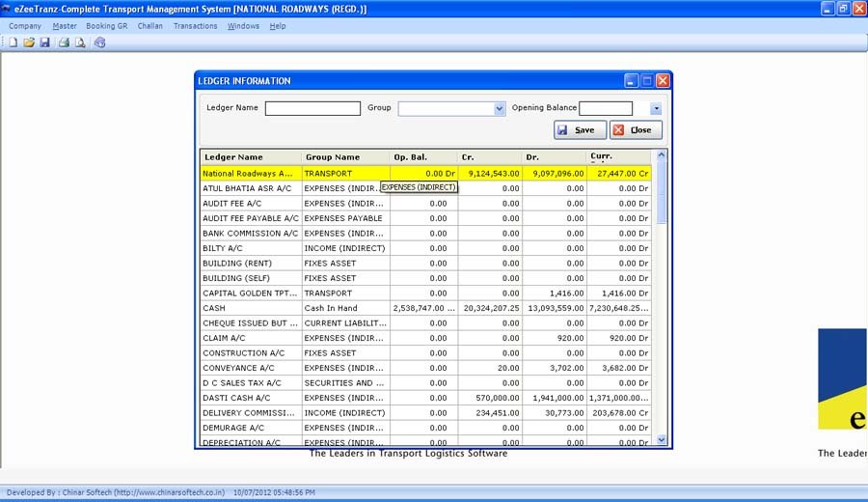Click the Dr. column header

coord(555,157)
